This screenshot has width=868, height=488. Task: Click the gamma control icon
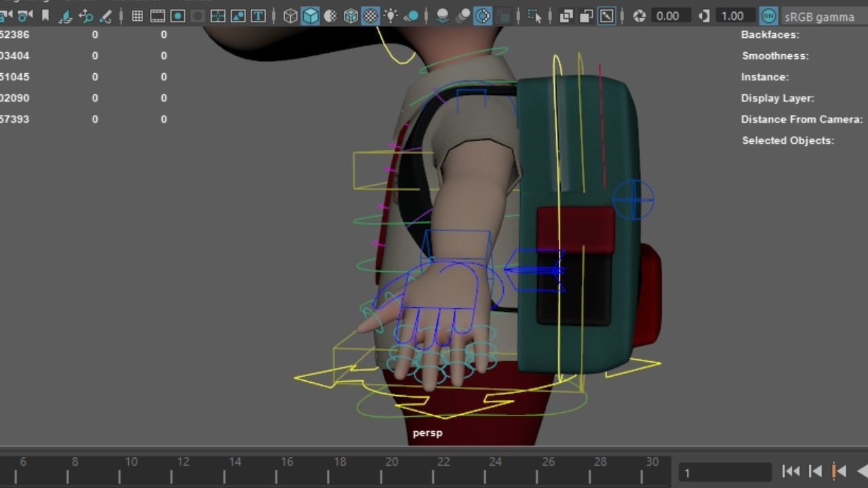(704, 16)
